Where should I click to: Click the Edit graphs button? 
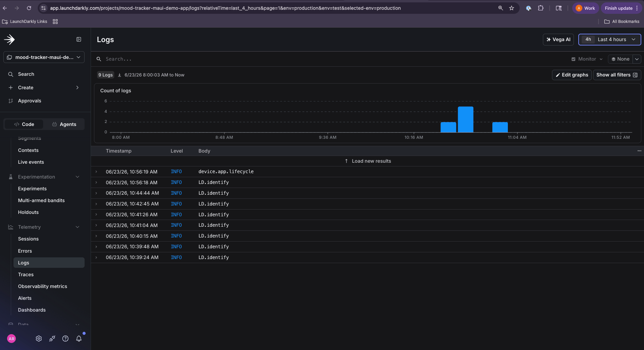572,75
